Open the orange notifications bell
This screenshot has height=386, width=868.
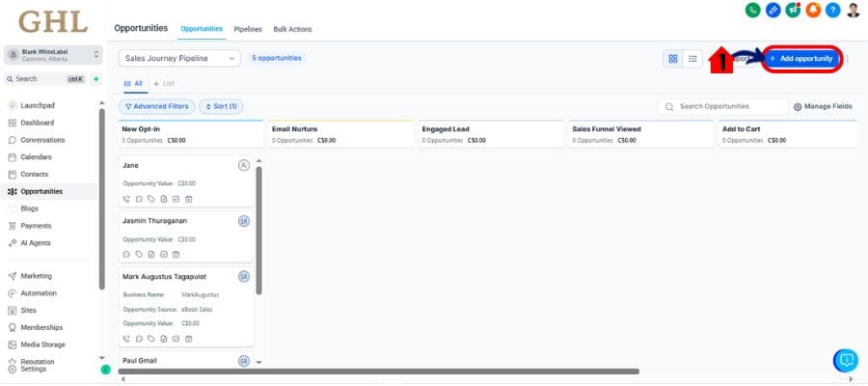[x=814, y=10]
